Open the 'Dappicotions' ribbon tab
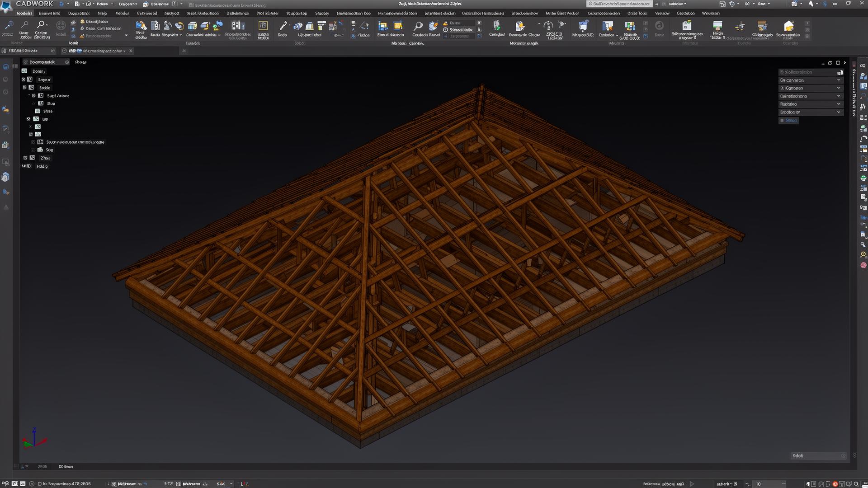Screen dimensions: 868x488 coord(79,13)
